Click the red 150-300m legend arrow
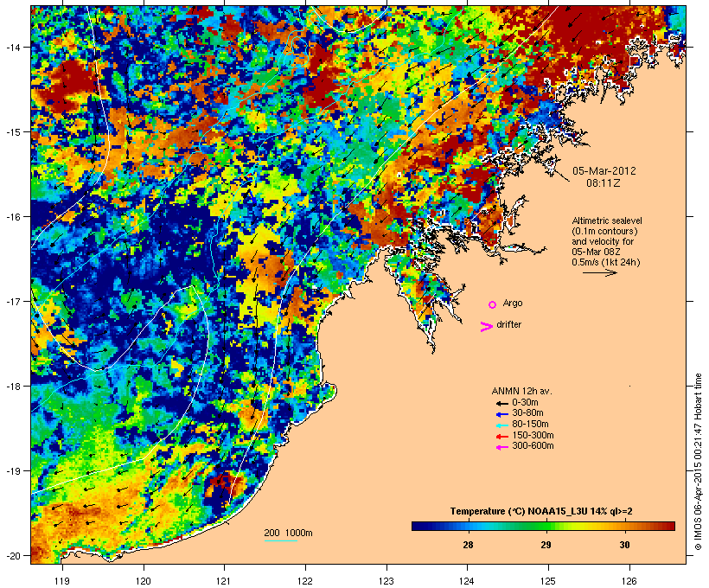The width and height of the screenshot is (709, 588). point(501,436)
